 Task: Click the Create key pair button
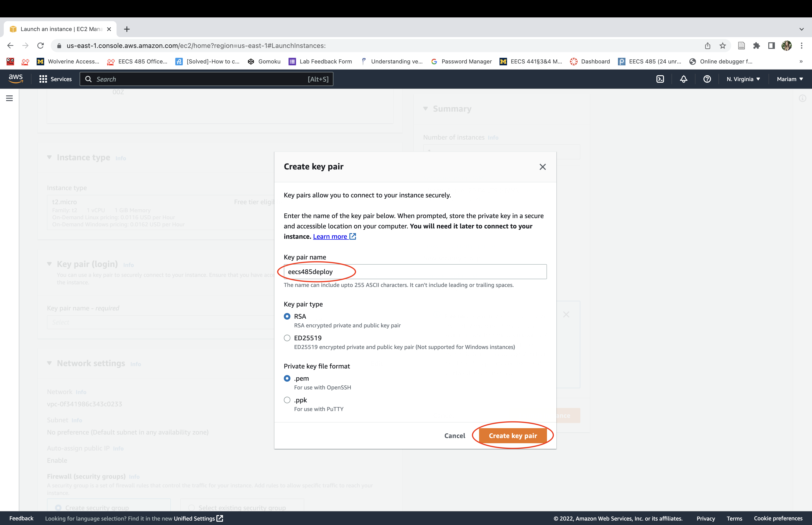pyautogui.click(x=512, y=436)
